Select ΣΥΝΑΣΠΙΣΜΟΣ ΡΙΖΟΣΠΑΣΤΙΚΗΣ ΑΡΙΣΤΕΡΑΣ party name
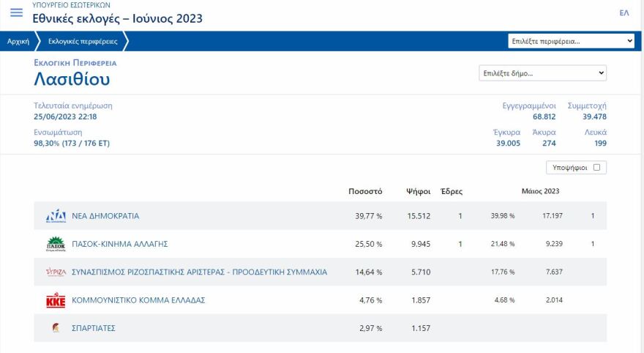The height and width of the screenshot is (353, 644). coord(199,272)
